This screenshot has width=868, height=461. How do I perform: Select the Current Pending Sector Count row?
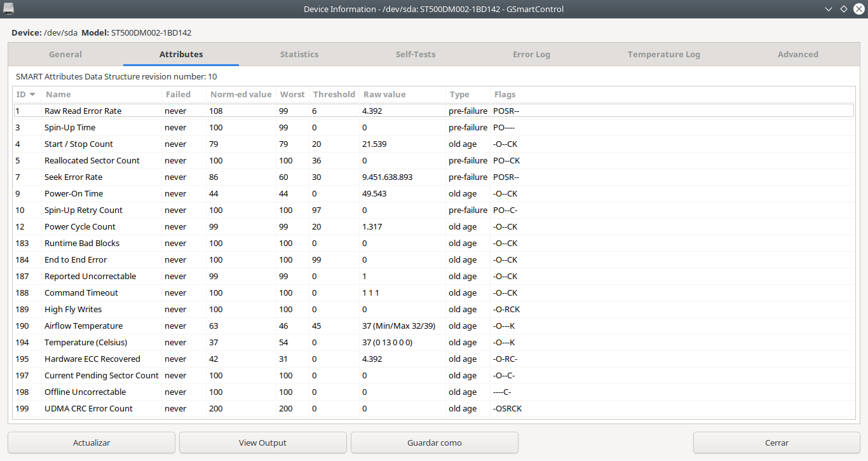coord(434,375)
